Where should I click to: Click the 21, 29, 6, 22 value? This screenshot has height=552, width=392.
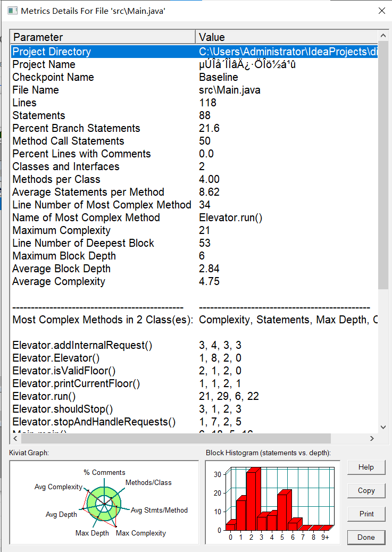[229, 396]
